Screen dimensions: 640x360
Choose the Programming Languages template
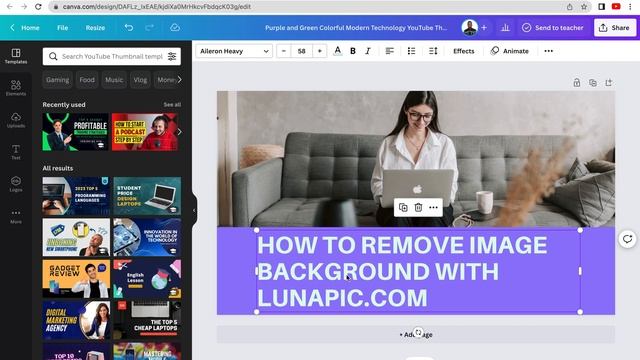[76, 196]
